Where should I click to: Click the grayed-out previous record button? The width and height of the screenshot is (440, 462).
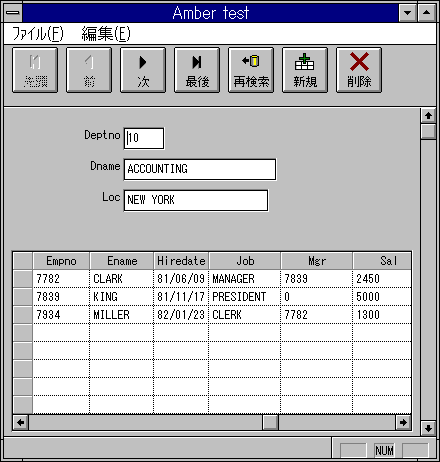(x=89, y=70)
